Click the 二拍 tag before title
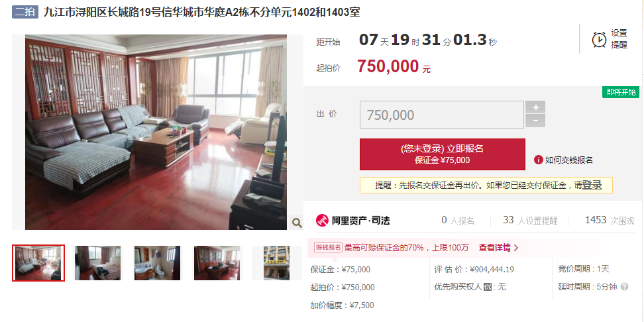The height and width of the screenshot is (322, 644). click(25, 13)
